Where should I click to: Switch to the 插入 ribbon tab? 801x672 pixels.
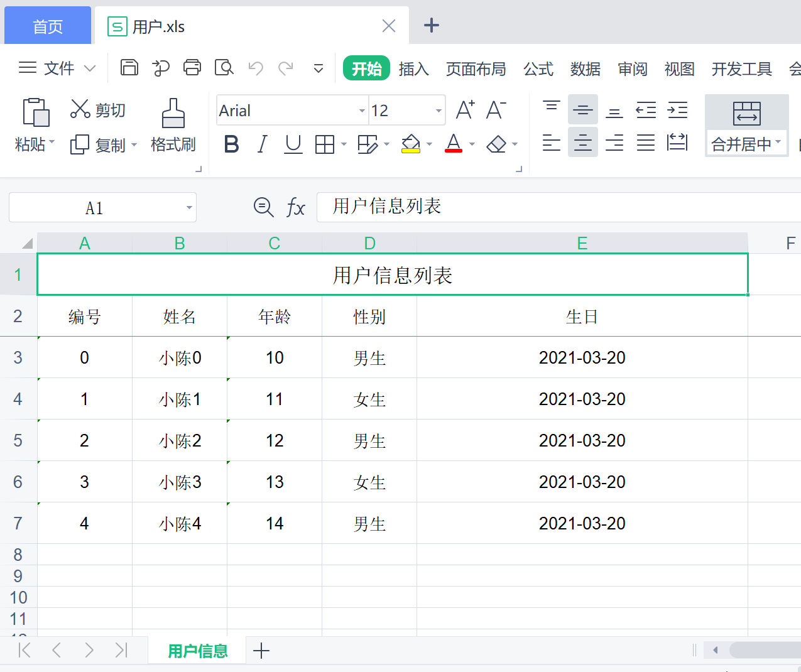click(x=413, y=69)
